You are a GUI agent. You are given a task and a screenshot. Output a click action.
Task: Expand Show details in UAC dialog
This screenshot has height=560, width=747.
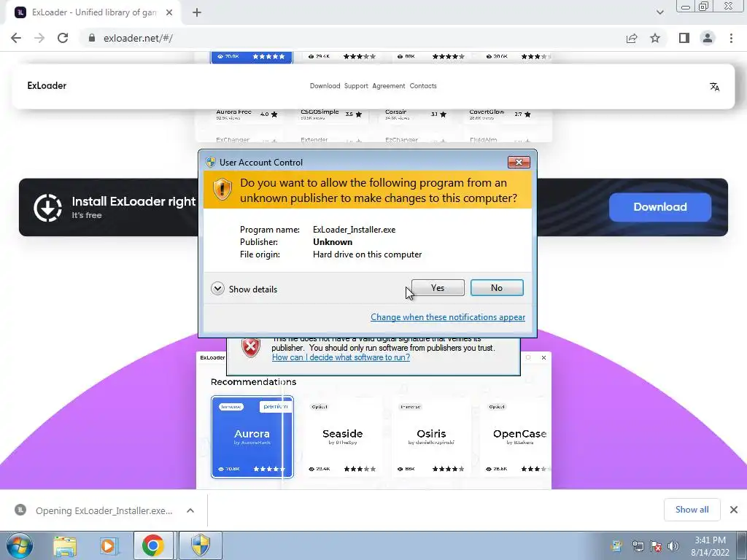pos(244,289)
